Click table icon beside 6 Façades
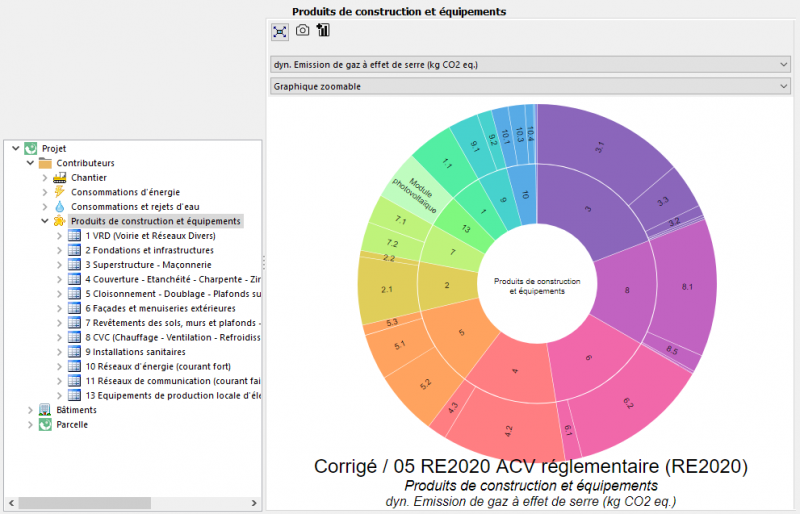The width and height of the screenshot is (800, 514). 74,308
